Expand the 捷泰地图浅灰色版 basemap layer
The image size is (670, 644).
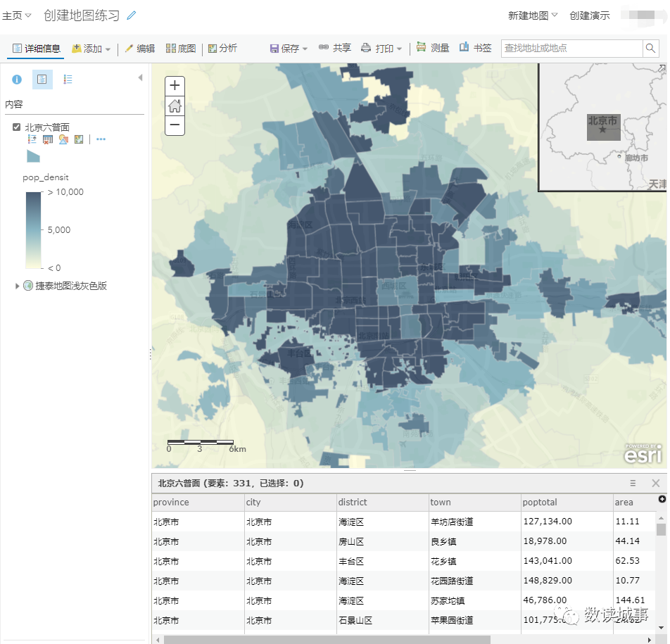(x=17, y=286)
